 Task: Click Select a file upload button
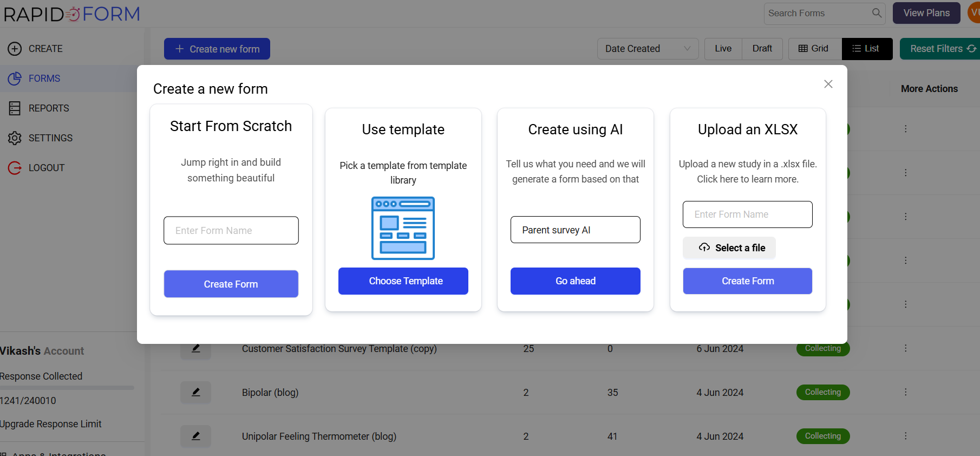(x=729, y=248)
